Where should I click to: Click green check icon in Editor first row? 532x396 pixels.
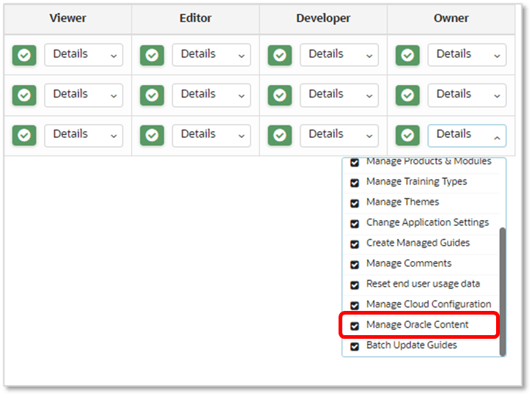point(152,55)
